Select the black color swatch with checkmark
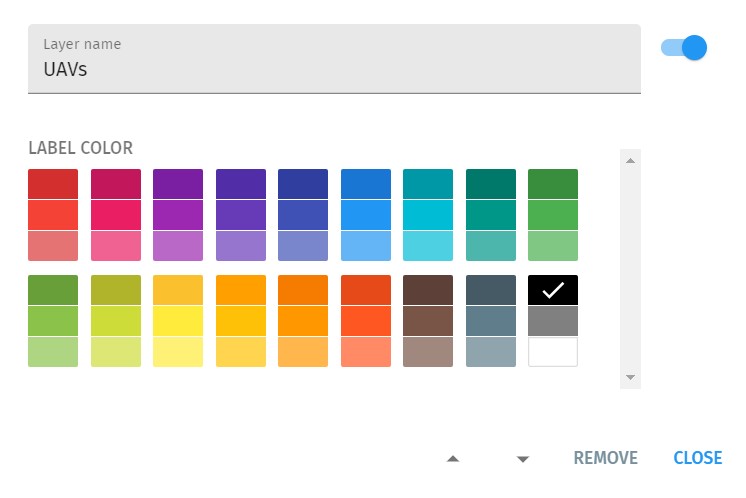This screenshot has height=498, width=746. click(x=553, y=290)
